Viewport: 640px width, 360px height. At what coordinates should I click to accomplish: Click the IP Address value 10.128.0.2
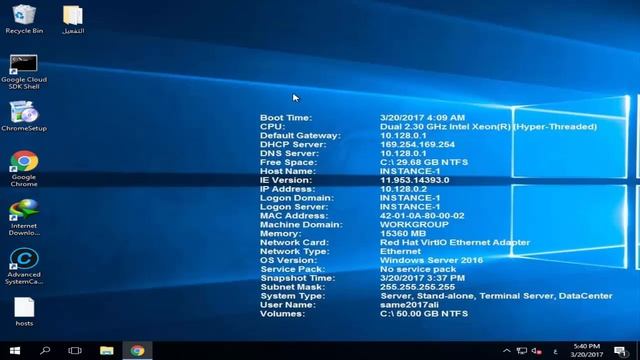(x=403, y=189)
